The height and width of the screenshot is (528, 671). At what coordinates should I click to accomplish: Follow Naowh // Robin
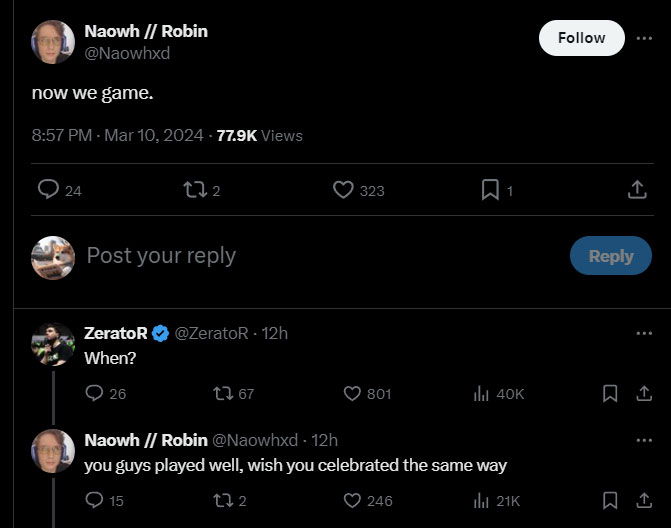(x=581, y=38)
